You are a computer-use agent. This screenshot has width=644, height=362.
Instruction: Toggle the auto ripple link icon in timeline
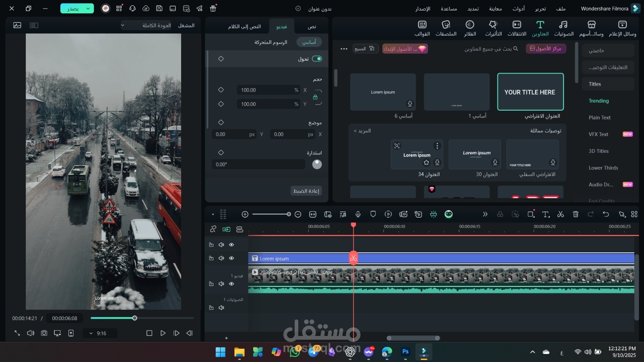[226, 229]
